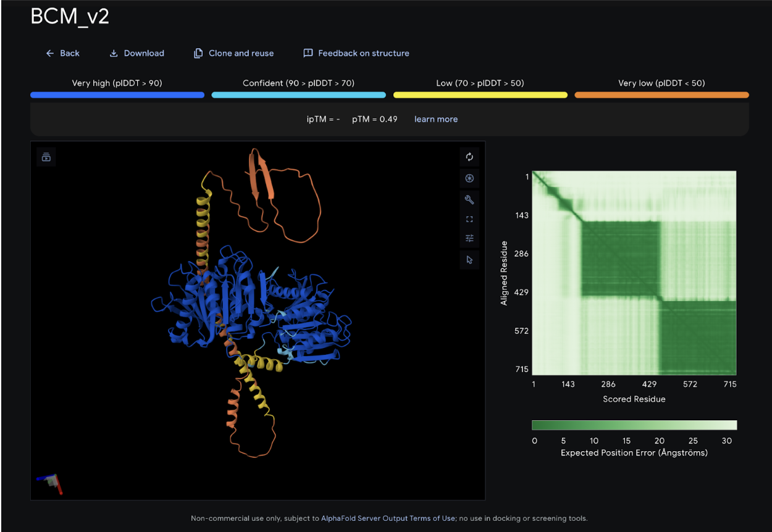772x532 pixels.
Task: Go back using the Back button
Action: tap(62, 53)
